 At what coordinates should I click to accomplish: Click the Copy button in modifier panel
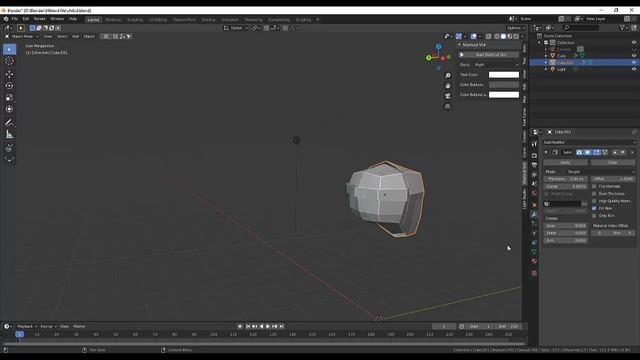[613, 162]
